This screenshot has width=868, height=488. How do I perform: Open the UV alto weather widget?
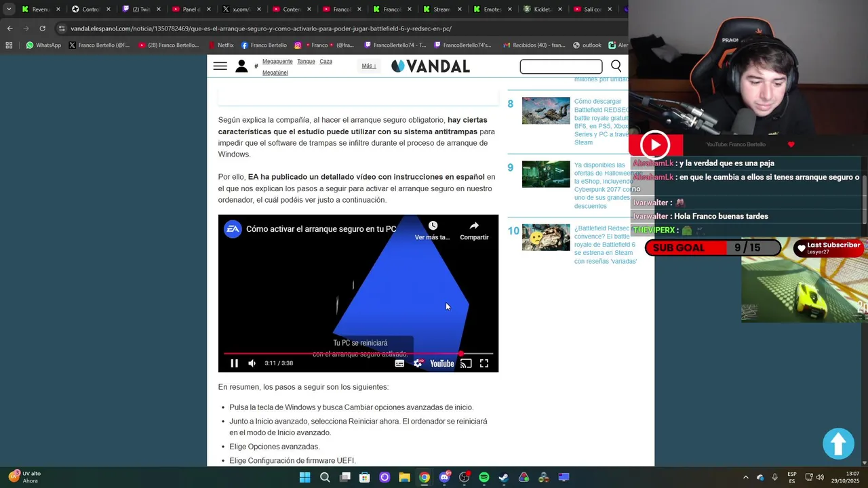click(x=25, y=477)
